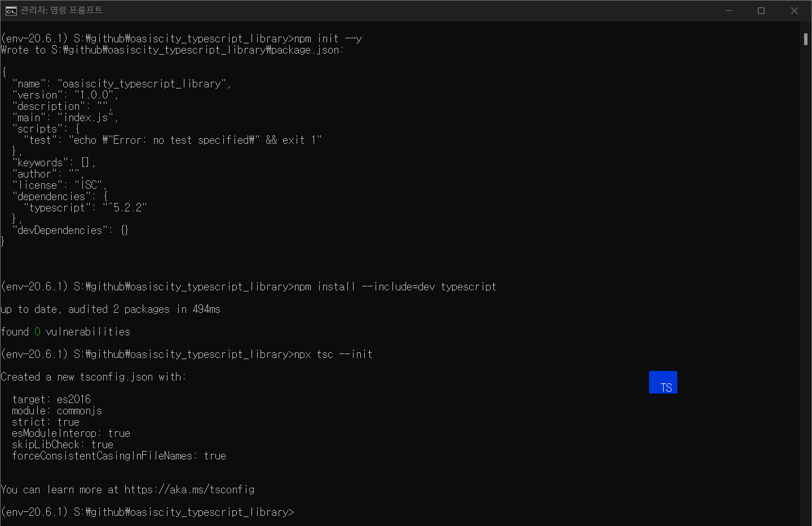Viewport: 812px width, 526px height.
Task: Click the 'esModuleInterop: true' line
Action: coord(71,433)
